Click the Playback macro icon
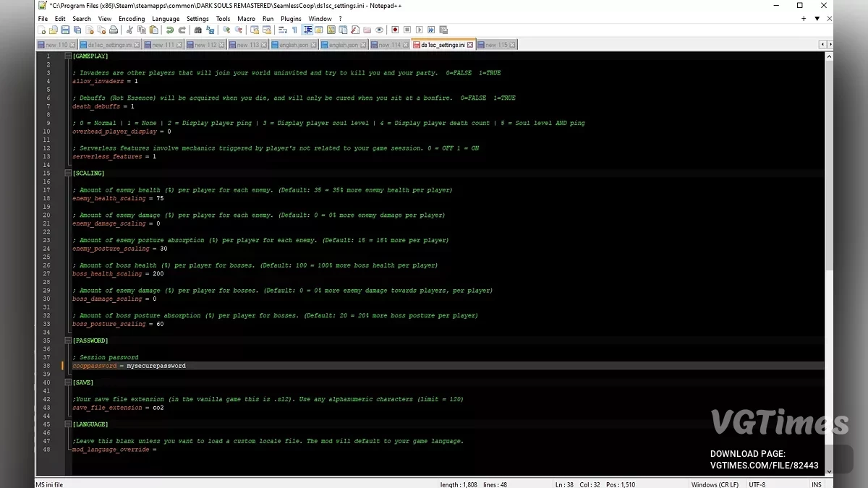 (x=419, y=30)
